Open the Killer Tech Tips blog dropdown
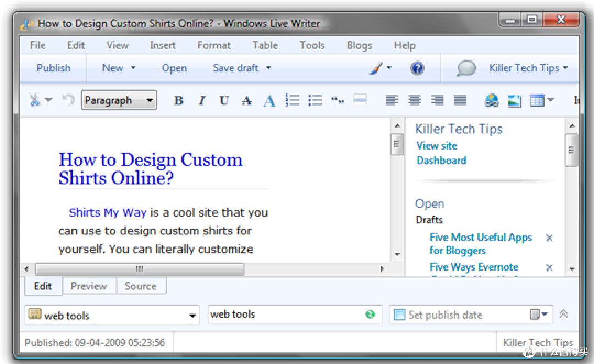This screenshot has width=594, height=364. 528,68
